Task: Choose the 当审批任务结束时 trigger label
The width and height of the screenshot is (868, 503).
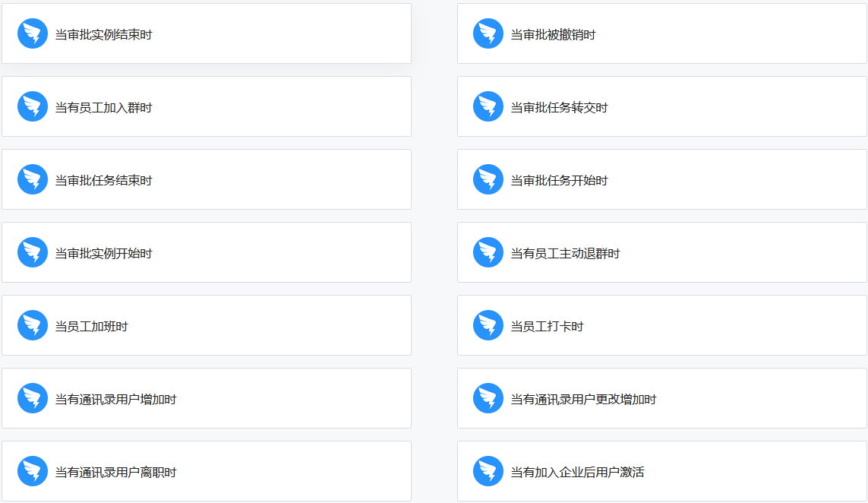Action: 103,181
